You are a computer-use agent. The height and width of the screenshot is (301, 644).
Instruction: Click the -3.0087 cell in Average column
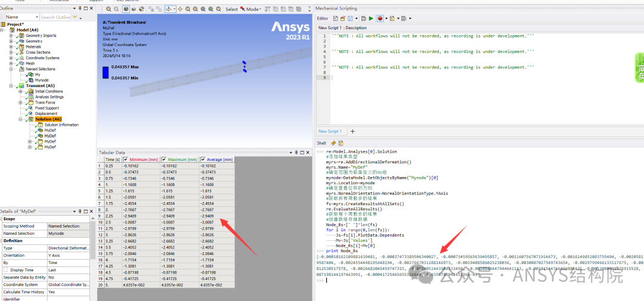(x=217, y=221)
